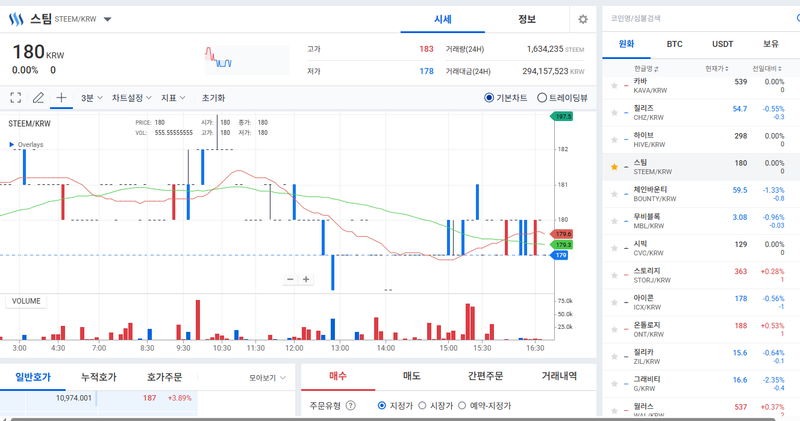Select 예약-지정가 order type
Image resolution: width=800 pixels, height=421 pixels.
click(462, 406)
